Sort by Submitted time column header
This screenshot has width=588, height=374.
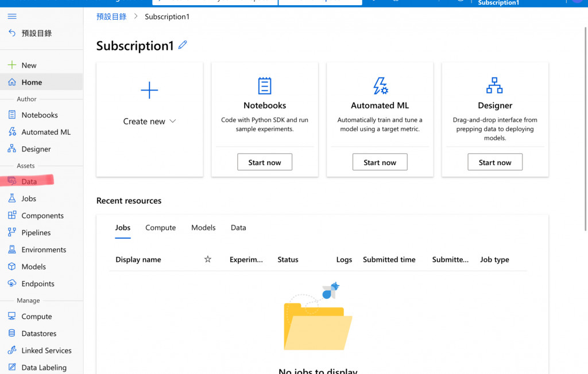(389, 259)
